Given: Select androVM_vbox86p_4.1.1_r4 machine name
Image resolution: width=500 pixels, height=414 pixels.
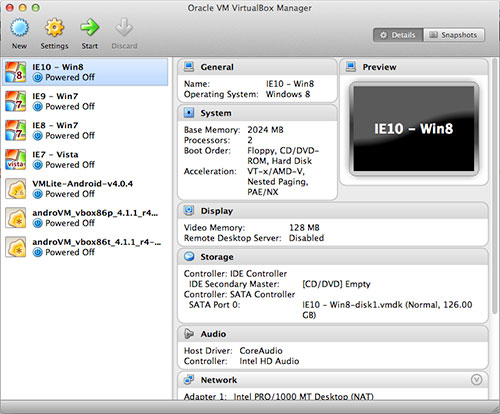Looking at the screenshot, I should click(x=95, y=213).
